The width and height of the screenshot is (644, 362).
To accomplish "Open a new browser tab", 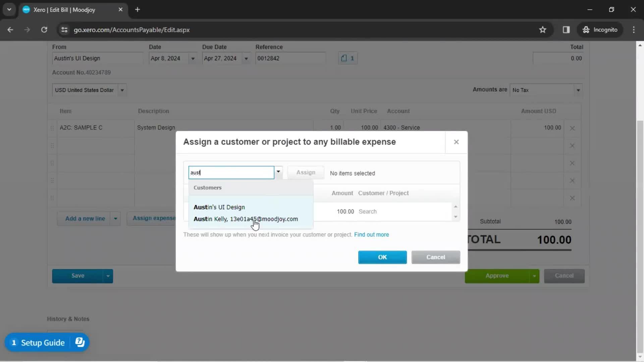I will pos(138,10).
